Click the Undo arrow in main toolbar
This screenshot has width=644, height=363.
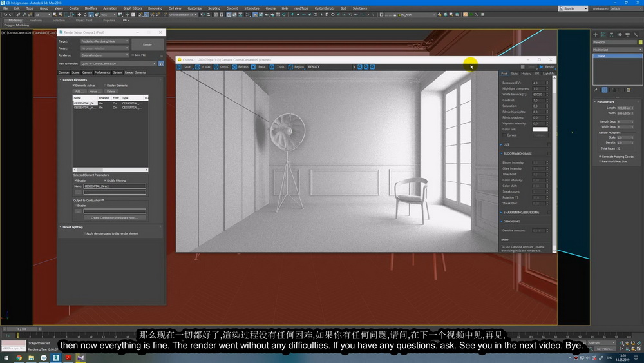(x=5, y=15)
